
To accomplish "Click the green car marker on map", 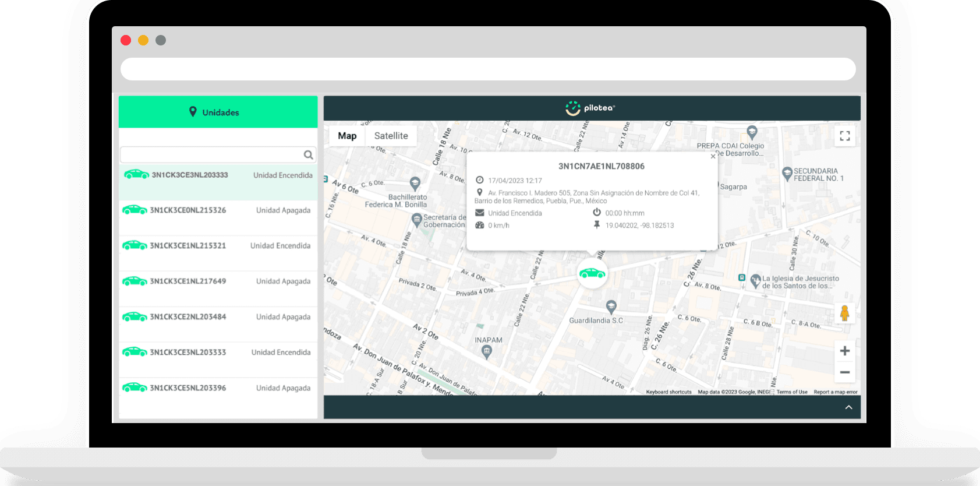I will [592, 273].
